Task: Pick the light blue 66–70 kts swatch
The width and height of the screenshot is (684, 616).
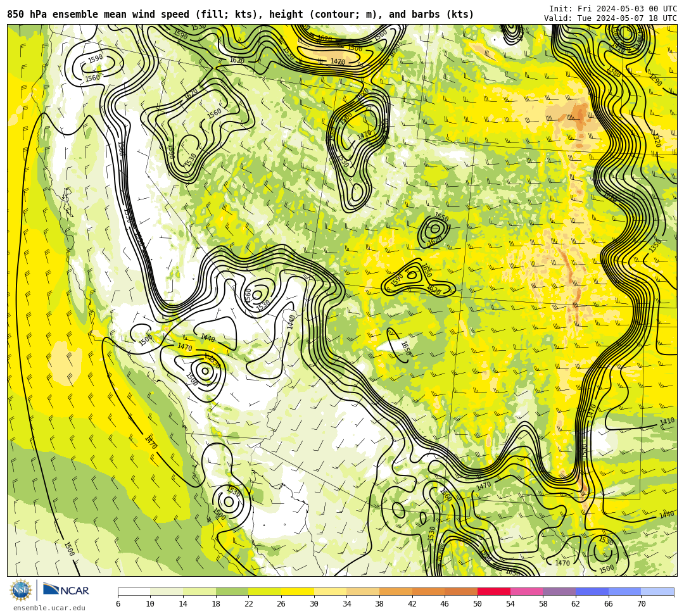Action: tap(624, 591)
